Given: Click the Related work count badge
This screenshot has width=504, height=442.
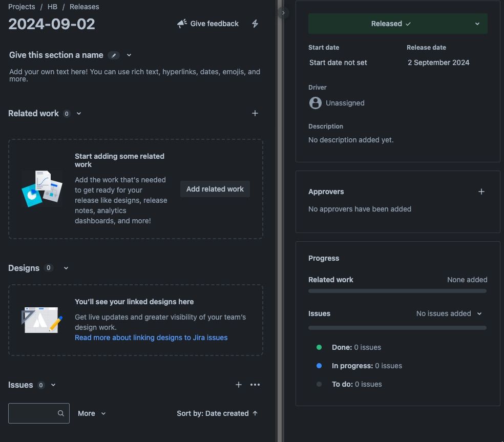Looking at the screenshot, I should tap(67, 114).
